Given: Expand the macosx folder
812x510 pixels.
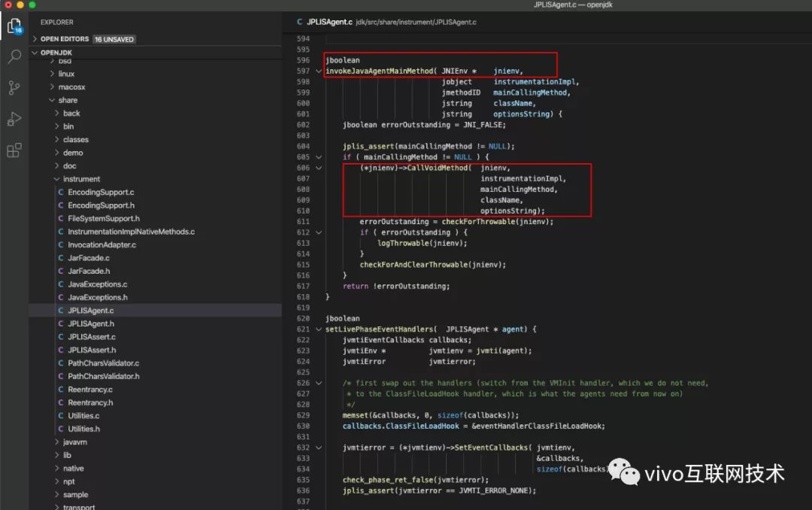Looking at the screenshot, I should tap(52, 87).
